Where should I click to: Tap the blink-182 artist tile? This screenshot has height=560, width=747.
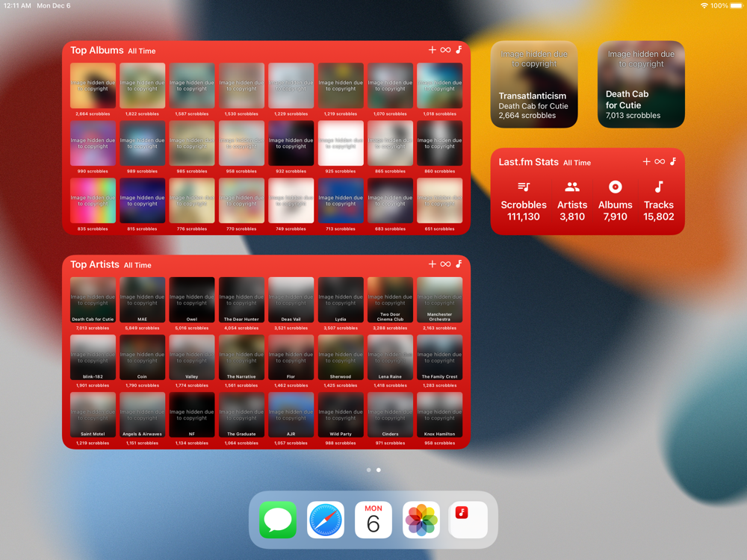pos(93,358)
